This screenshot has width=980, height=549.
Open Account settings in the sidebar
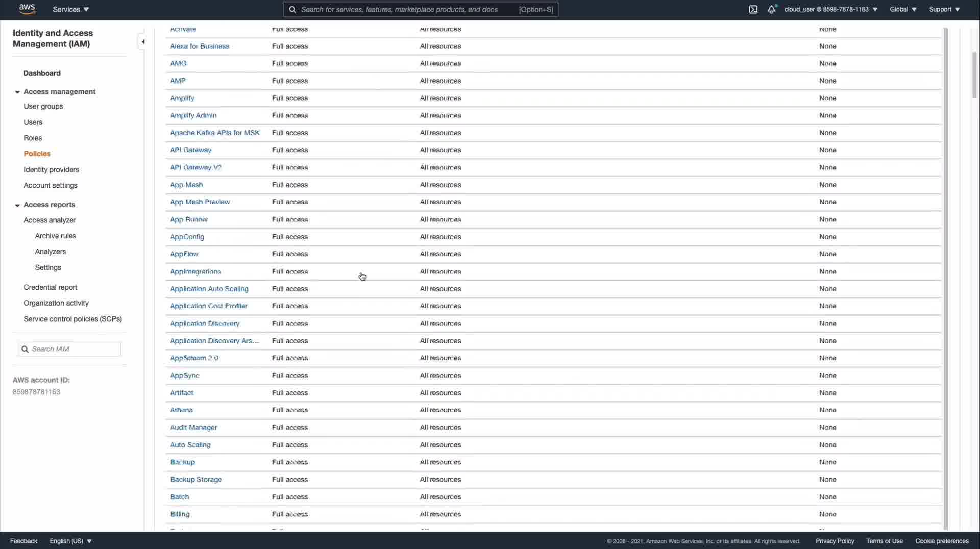(51, 185)
